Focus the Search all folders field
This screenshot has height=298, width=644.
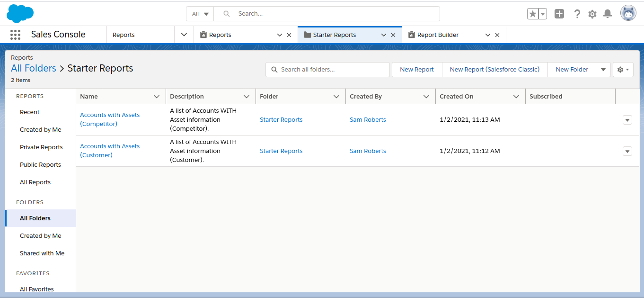click(x=327, y=69)
